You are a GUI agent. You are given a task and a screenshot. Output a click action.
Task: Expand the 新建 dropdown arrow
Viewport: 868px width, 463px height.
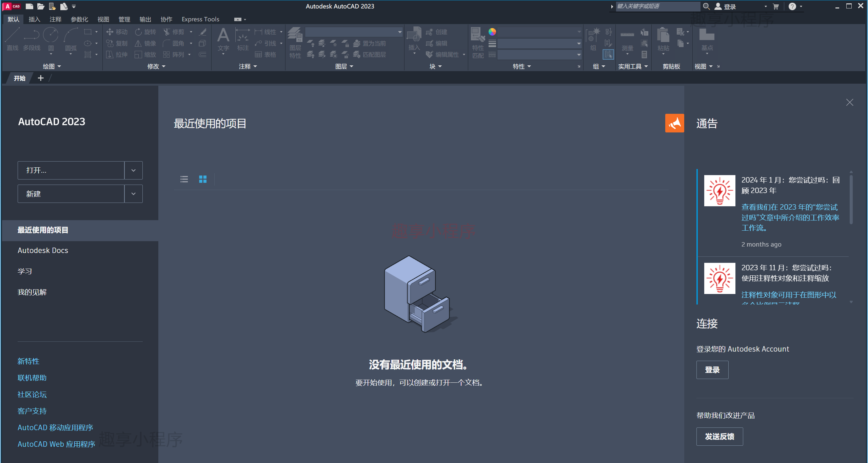[x=134, y=194]
